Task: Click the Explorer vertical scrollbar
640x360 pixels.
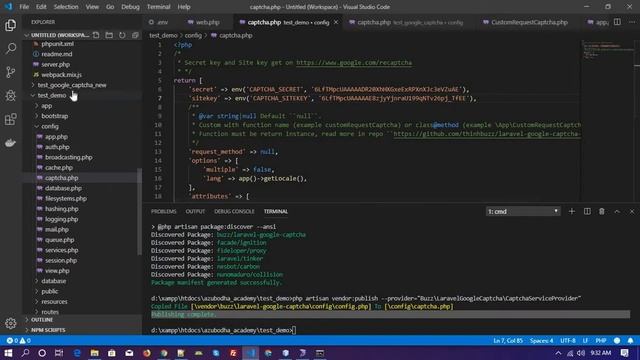Action: [140, 211]
